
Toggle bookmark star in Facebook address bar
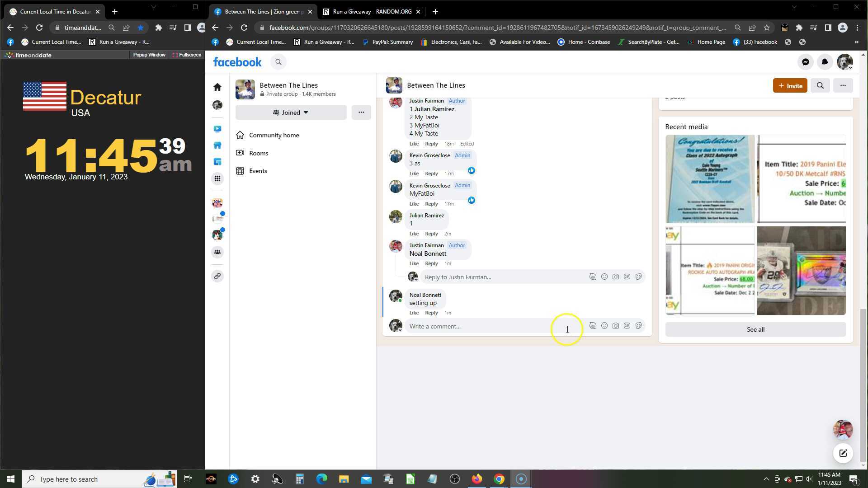[766, 28]
